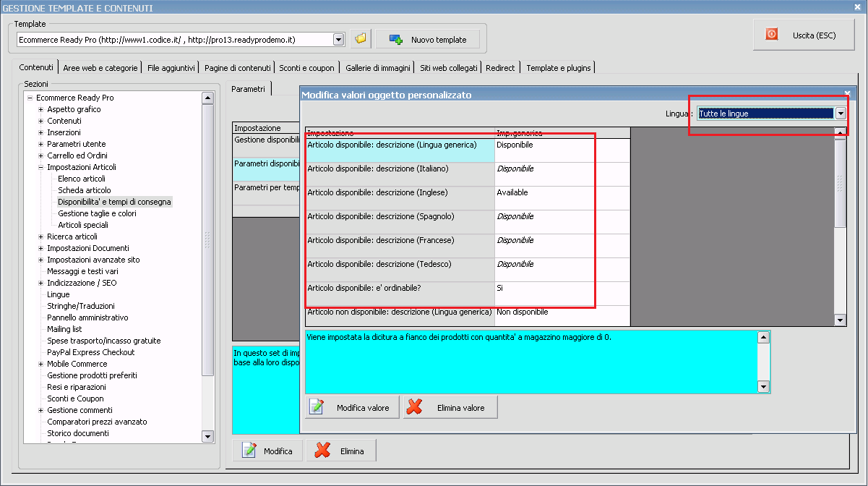Open the Lingua dropdown

[841, 114]
